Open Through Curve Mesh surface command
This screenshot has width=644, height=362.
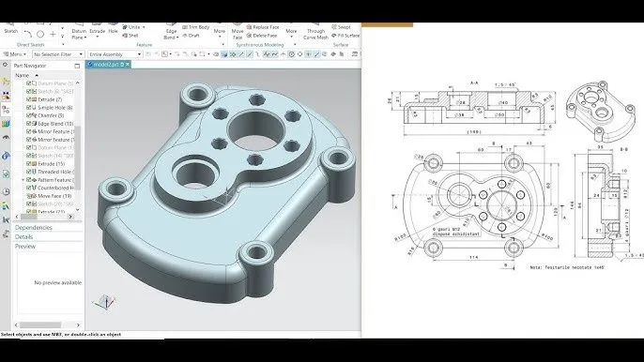tap(315, 32)
